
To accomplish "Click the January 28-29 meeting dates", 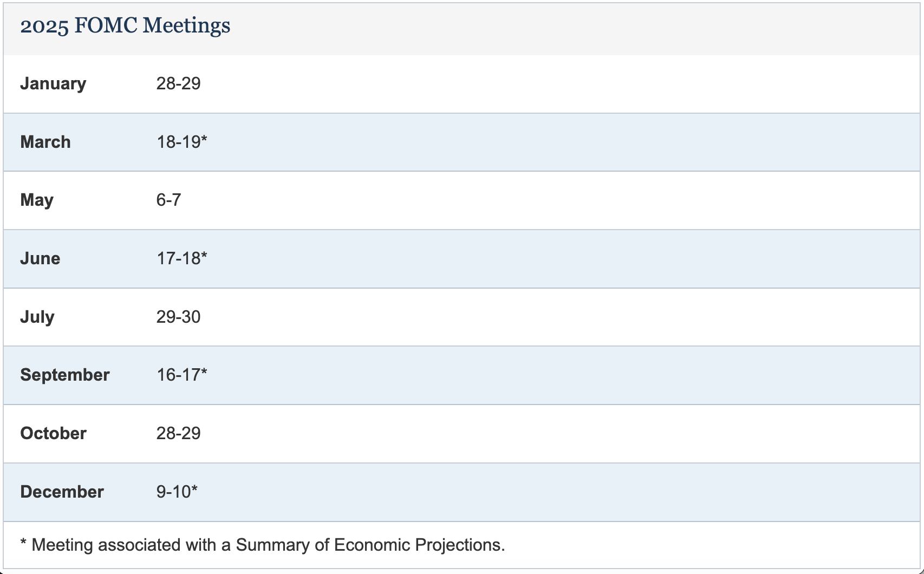I will [178, 83].
